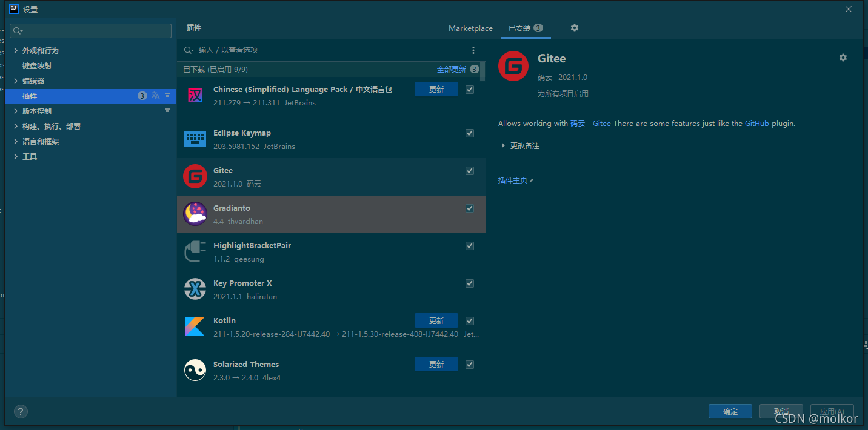Switch to the Marketplace tab
The height and width of the screenshot is (430, 868).
tap(470, 28)
